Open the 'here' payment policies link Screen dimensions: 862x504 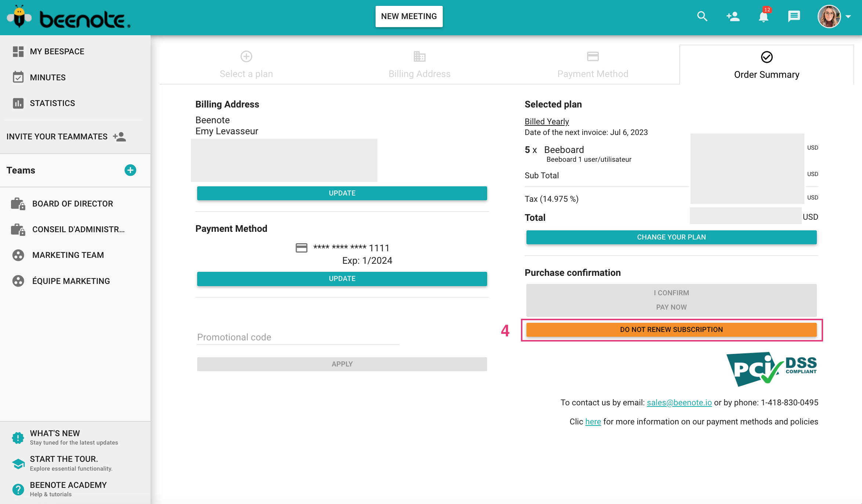click(593, 422)
